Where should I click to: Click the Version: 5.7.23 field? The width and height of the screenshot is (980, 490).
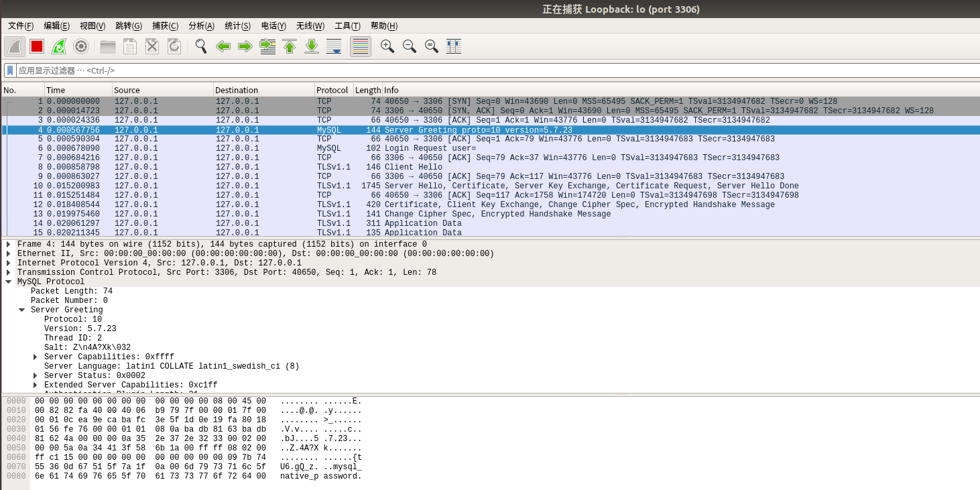click(x=80, y=329)
